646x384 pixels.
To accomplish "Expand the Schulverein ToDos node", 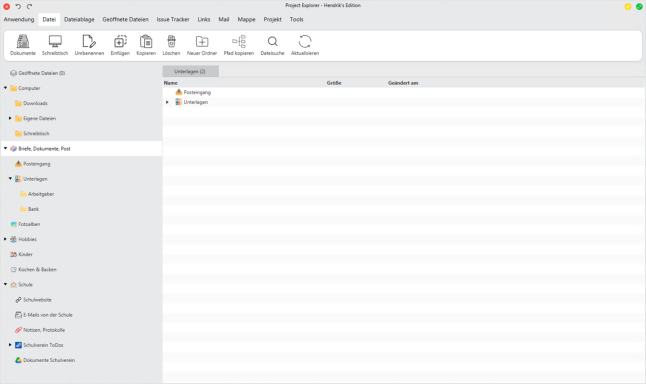I will (x=10, y=345).
